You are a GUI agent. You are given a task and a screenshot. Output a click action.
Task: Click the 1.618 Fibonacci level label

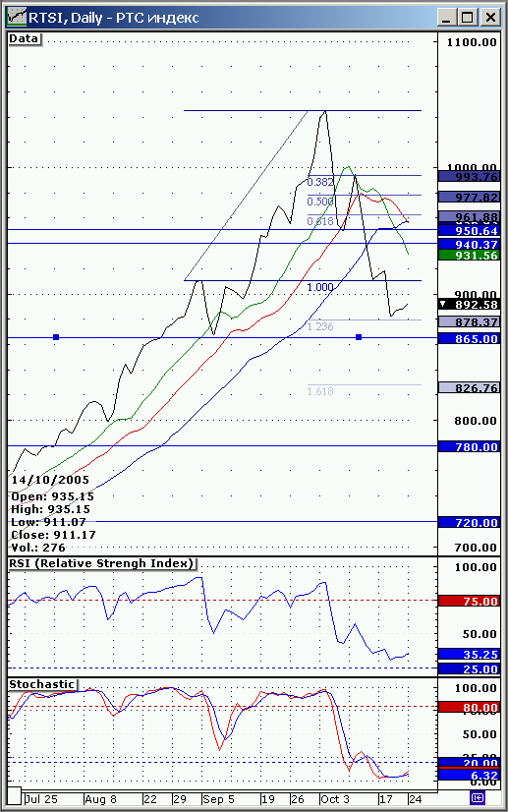point(320,391)
